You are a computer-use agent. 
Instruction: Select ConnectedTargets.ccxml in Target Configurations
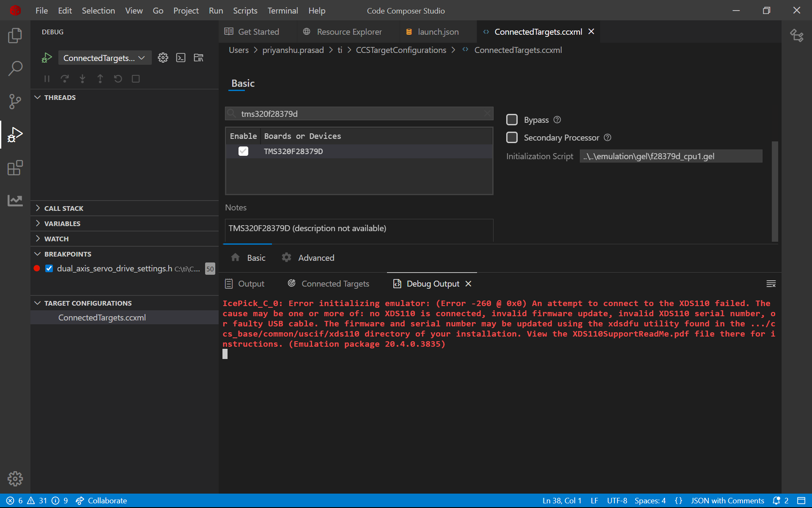coord(124,317)
